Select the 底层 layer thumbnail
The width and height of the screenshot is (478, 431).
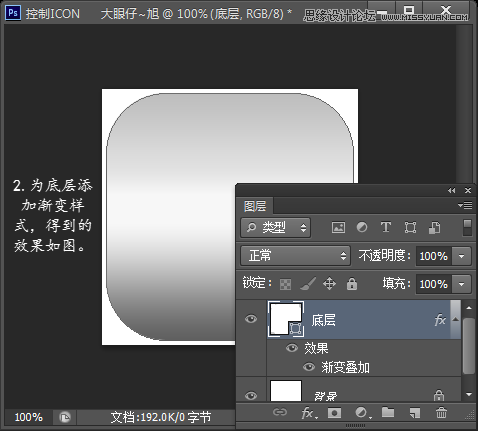click(x=286, y=319)
